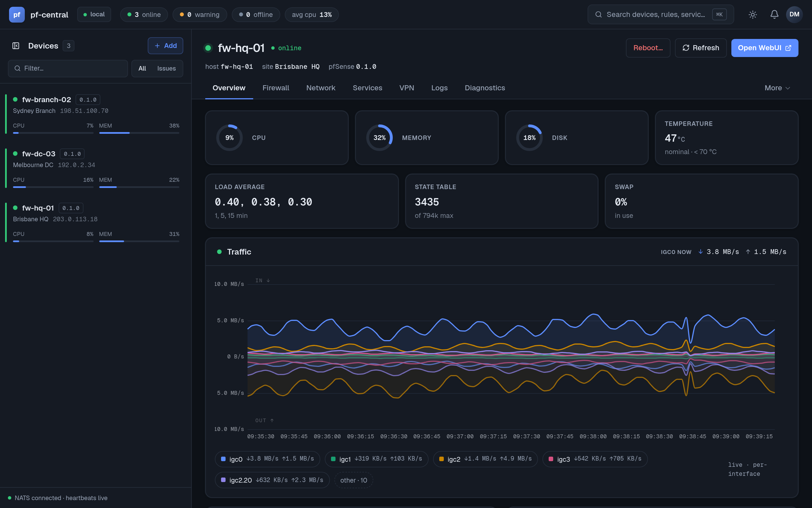Click the State Table 3435 card

point(502,201)
